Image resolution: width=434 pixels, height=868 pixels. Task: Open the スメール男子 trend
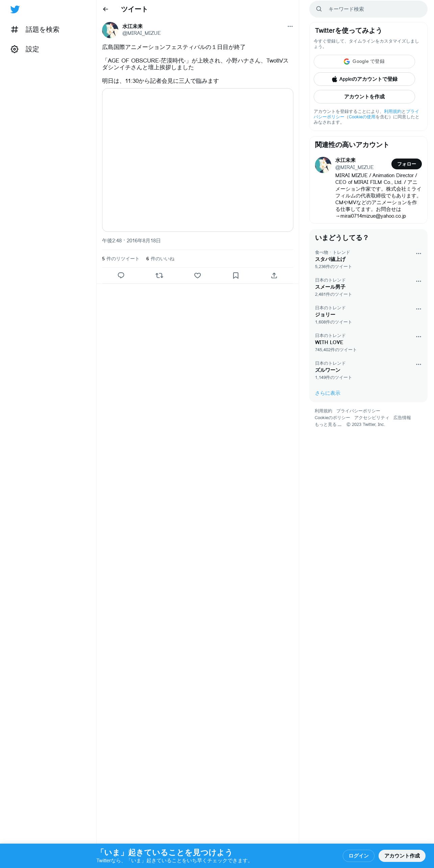click(368, 287)
